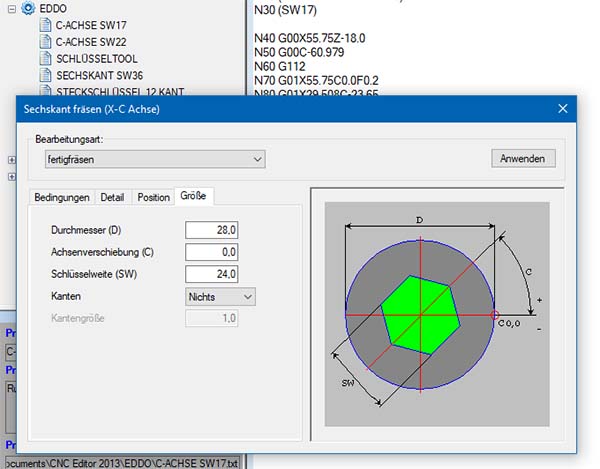The image size is (600, 469).
Task: Collapse the EDDO tree node
Action: (12, 8)
